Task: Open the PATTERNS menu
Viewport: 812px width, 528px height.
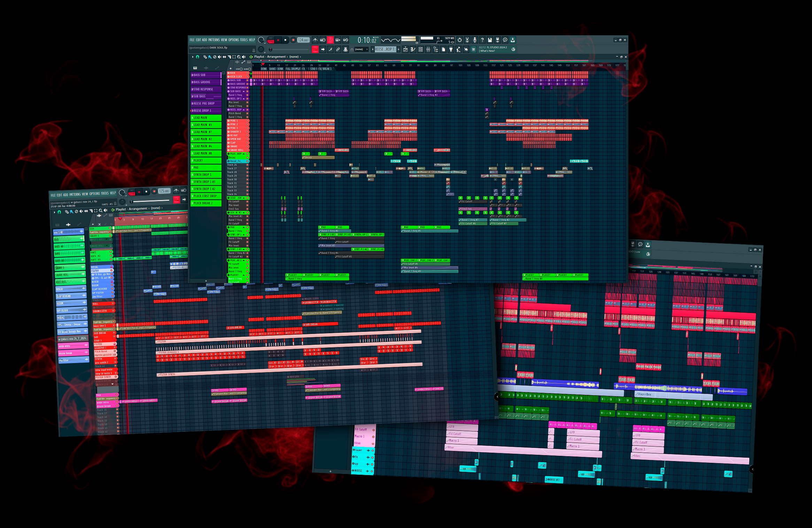Action: (214, 40)
